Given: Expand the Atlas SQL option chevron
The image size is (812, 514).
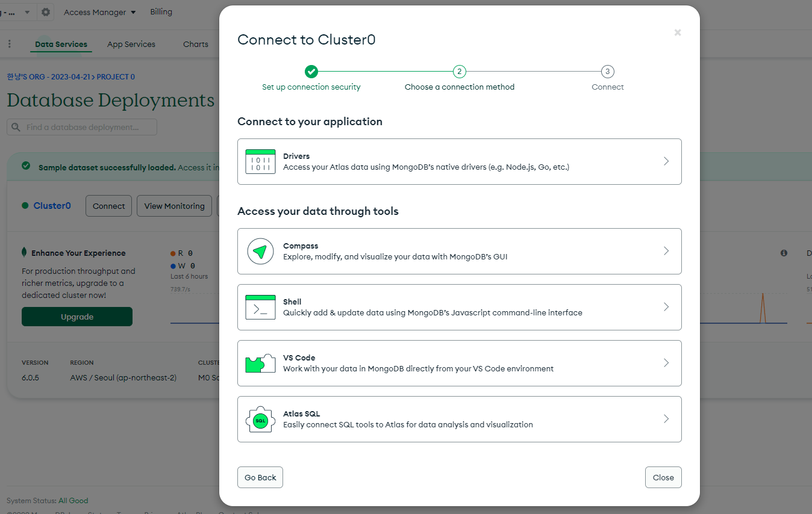Looking at the screenshot, I should point(666,419).
